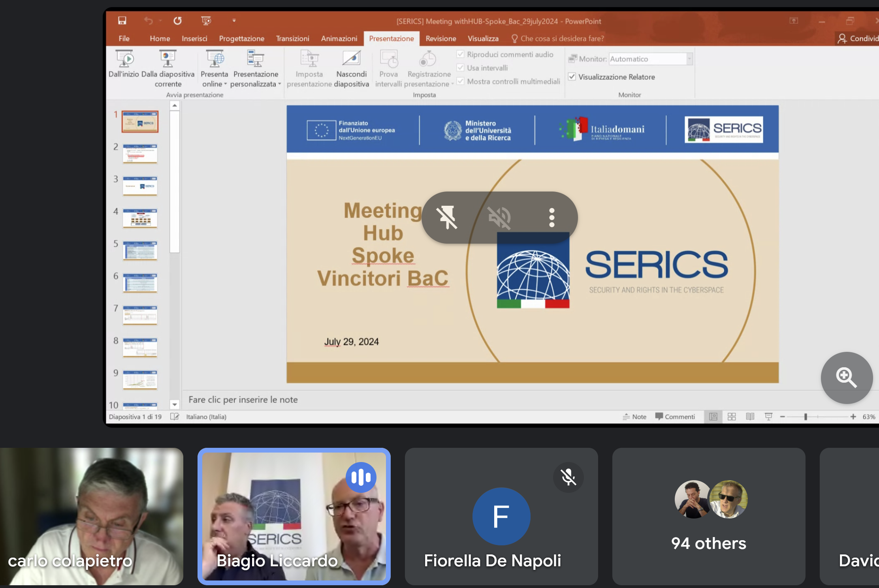Screen dimensions: 879x588
Task: Click the Condividi share button
Action: [858, 38]
